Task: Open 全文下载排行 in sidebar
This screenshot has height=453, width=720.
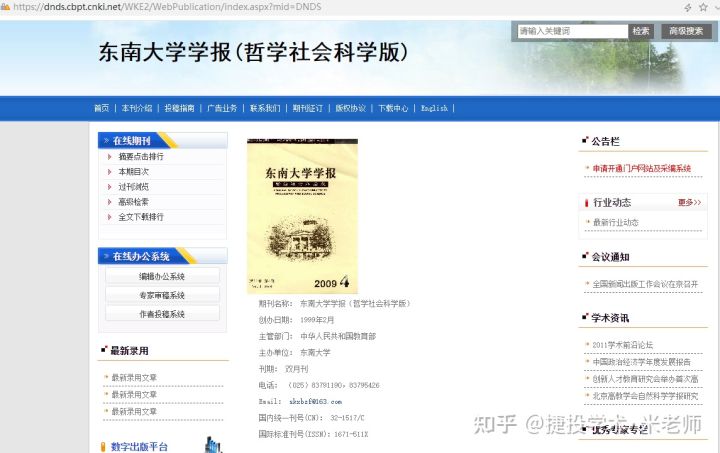Action: [141, 217]
